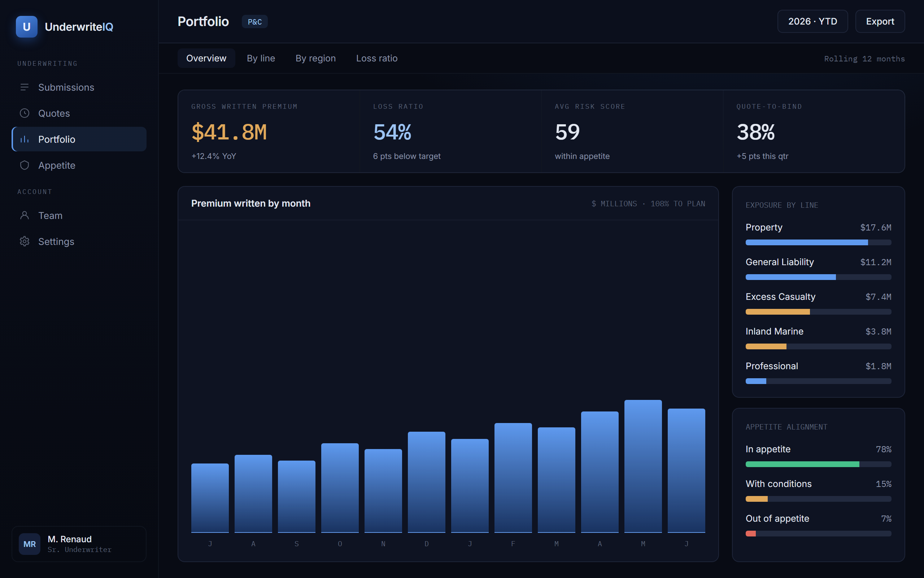Click the 6 pts below target text
The image size is (924, 578).
407,156
